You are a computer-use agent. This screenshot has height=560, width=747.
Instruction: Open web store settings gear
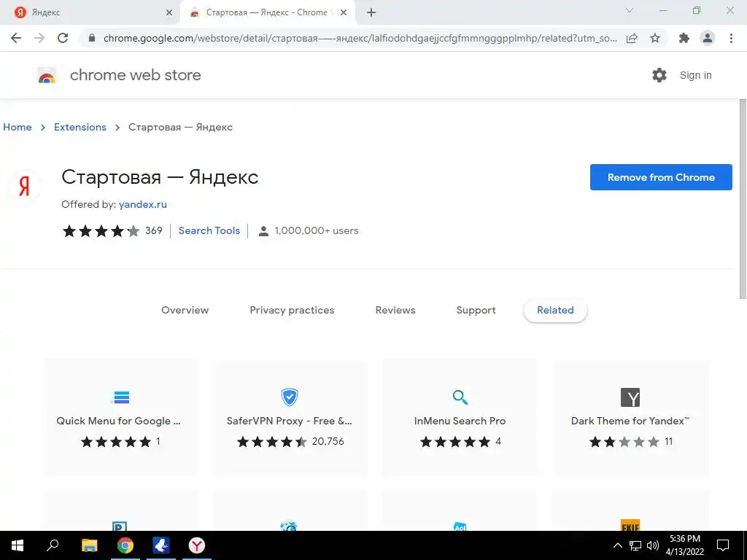659,75
